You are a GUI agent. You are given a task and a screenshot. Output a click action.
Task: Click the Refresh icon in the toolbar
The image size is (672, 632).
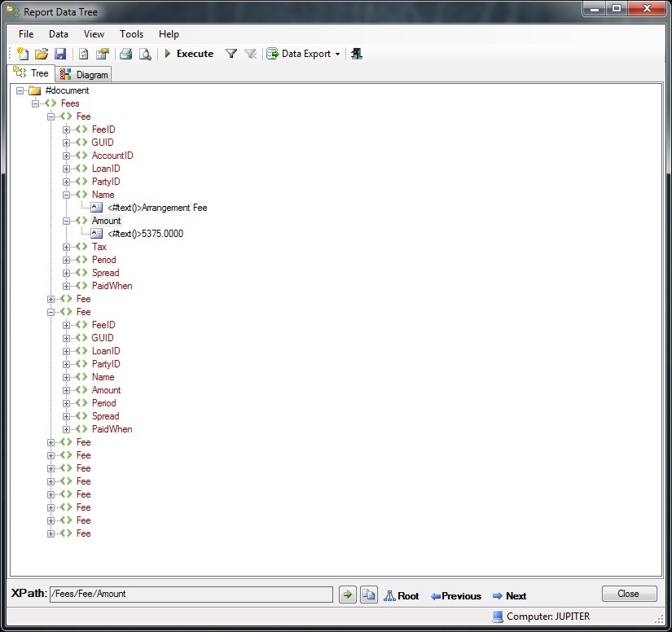coord(83,54)
